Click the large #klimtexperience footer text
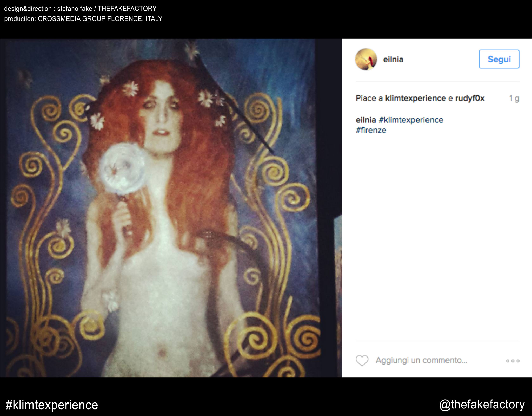This screenshot has height=416, width=532. [x=52, y=405]
